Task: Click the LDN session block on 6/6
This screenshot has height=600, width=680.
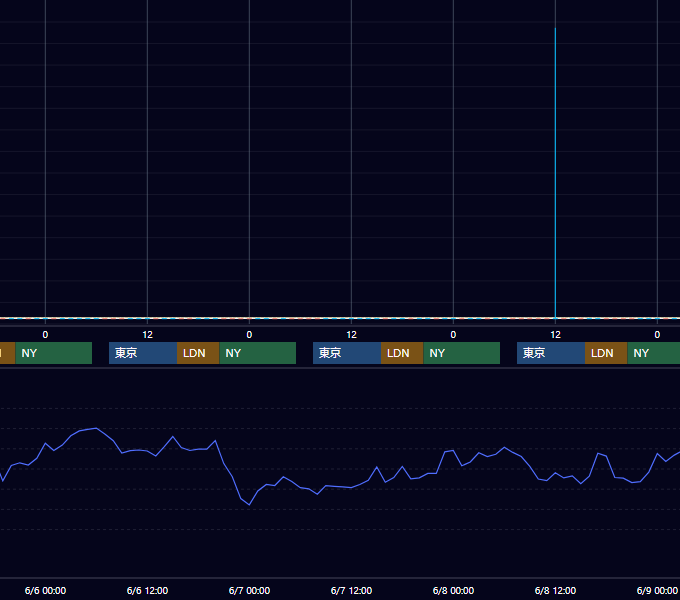Action: click(198, 353)
